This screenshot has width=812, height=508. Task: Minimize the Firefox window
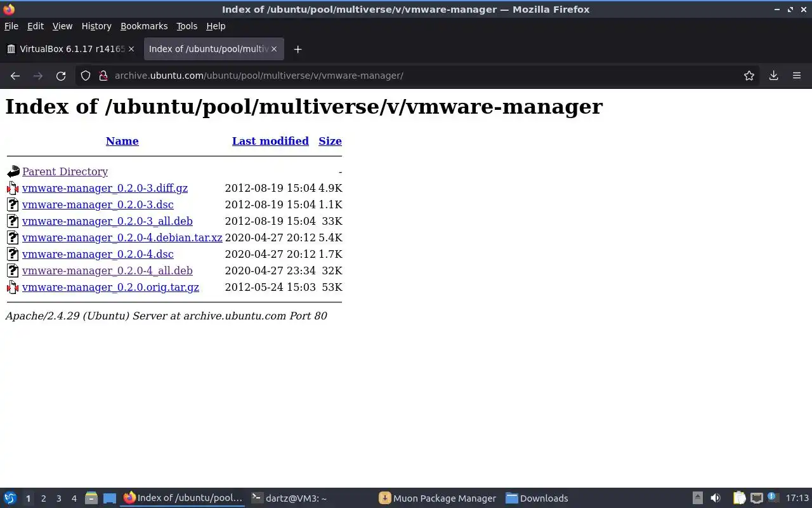tap(777, 9)
